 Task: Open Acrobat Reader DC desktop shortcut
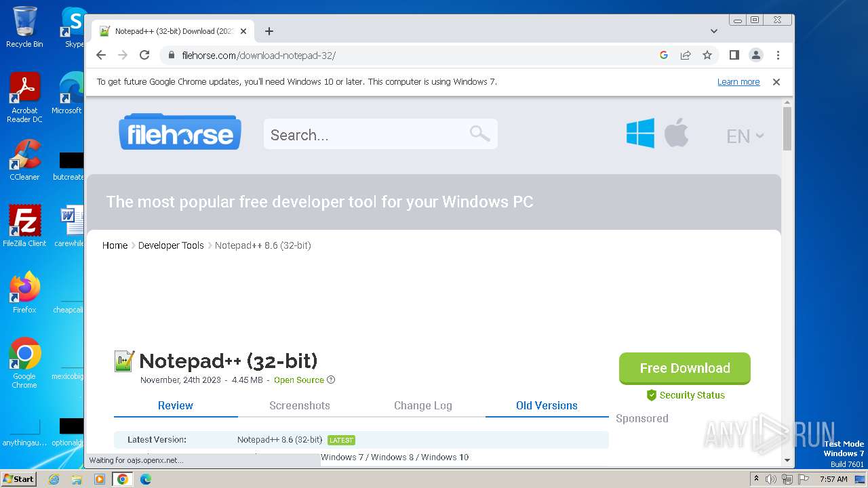pos(24,98)
